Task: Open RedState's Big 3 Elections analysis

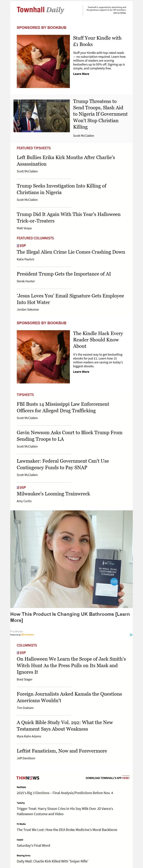Action: (65, 793)
